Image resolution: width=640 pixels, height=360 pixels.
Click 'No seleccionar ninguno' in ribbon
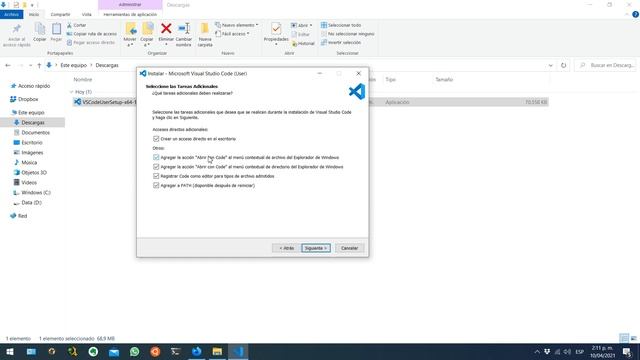(x=347, y=34)
